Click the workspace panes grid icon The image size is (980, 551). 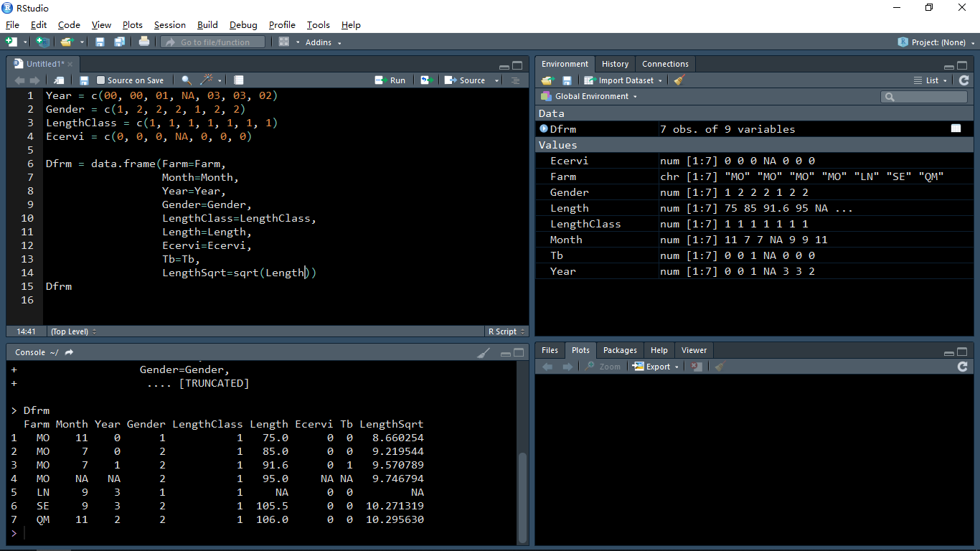284,42
